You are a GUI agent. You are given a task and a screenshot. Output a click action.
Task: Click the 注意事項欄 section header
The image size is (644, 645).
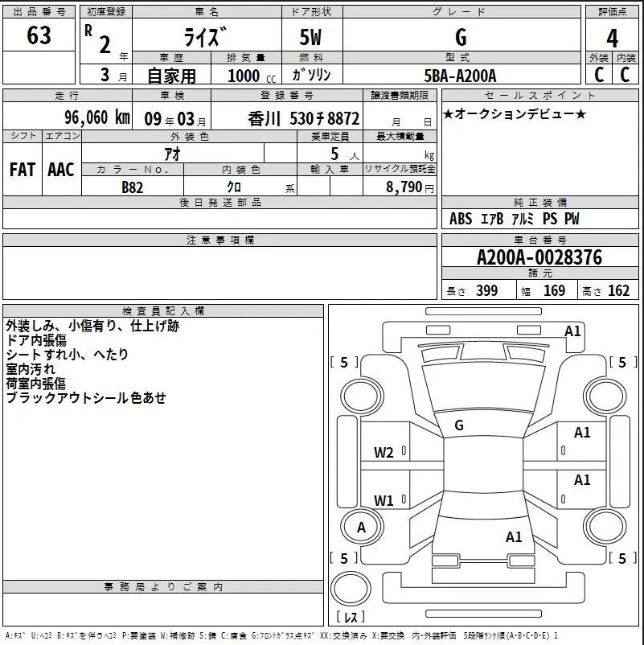pyautogui.click(x=219, y=240)
